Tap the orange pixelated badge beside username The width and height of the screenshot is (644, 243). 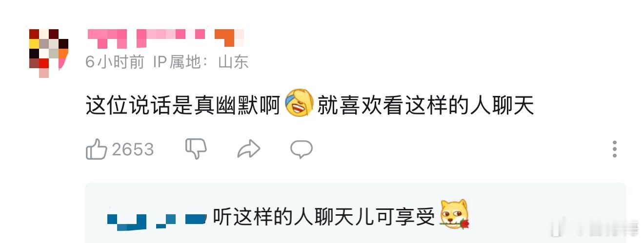229,38
